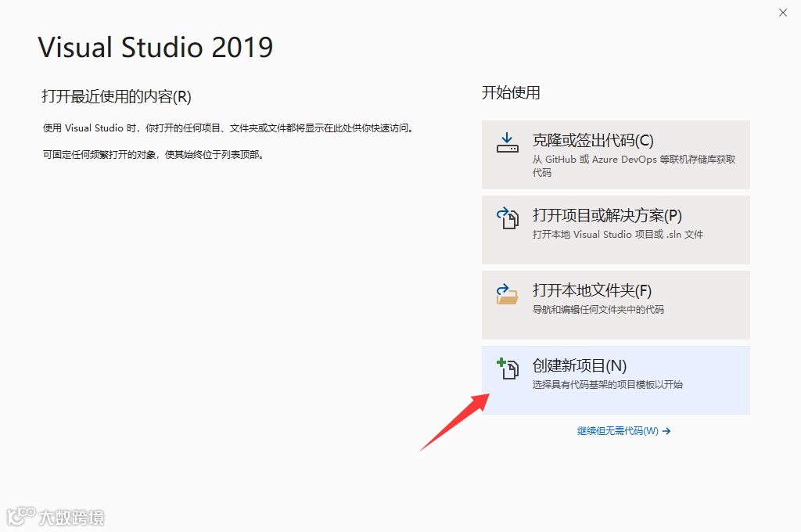This screenshot has width=801, height=532.
Task: Select 打开项目或解决方案(P) title
Action: click(x=607, y=216)
